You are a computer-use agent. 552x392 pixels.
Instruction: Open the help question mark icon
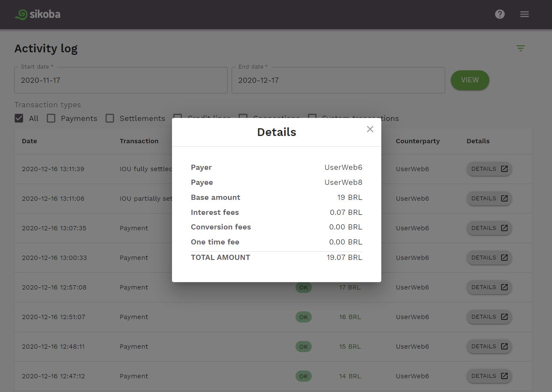click(x=500, y=14)
